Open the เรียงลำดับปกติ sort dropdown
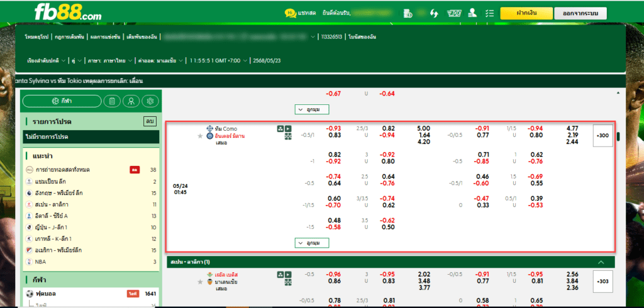The image size is (644, 308). pyautogui.click(x=46, y=60)
